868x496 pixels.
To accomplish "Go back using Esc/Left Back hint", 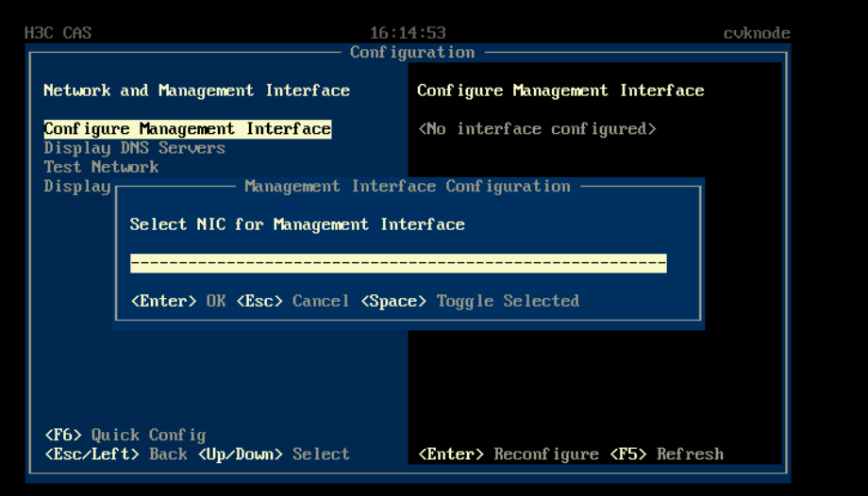I will coord(115,454).
